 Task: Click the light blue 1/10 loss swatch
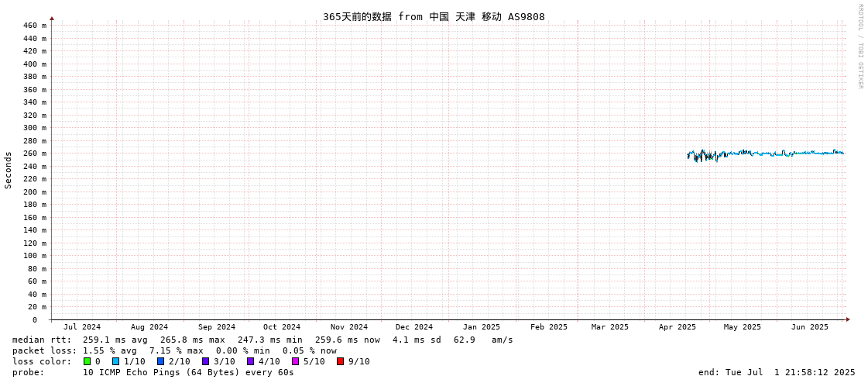[115, 361]
